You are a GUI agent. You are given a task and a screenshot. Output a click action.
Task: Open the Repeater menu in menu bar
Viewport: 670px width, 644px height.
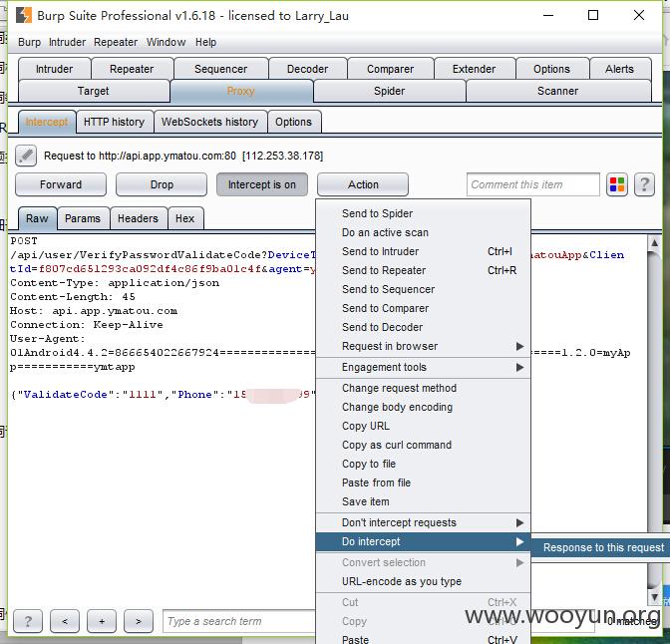[116, 42]
